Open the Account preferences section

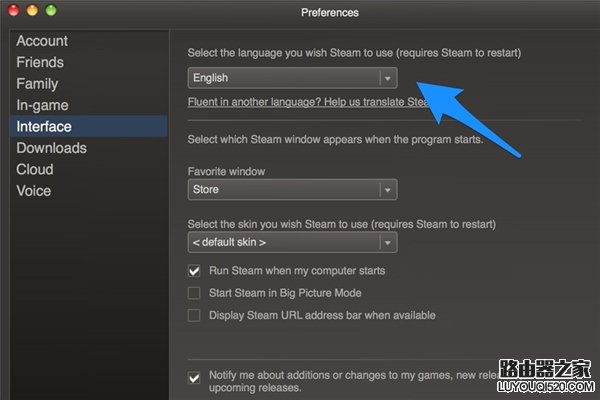42,41
